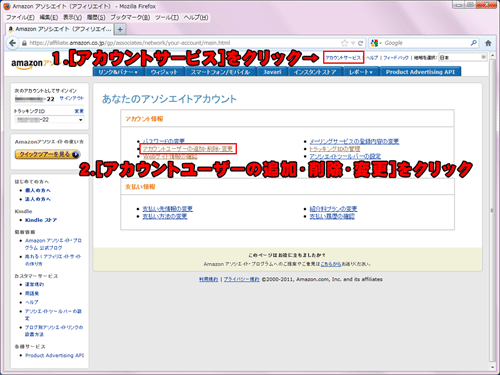Open the 紹介料プランの変更 link
This screenshot has width=500, height=375.
click(x=333, y=209)
